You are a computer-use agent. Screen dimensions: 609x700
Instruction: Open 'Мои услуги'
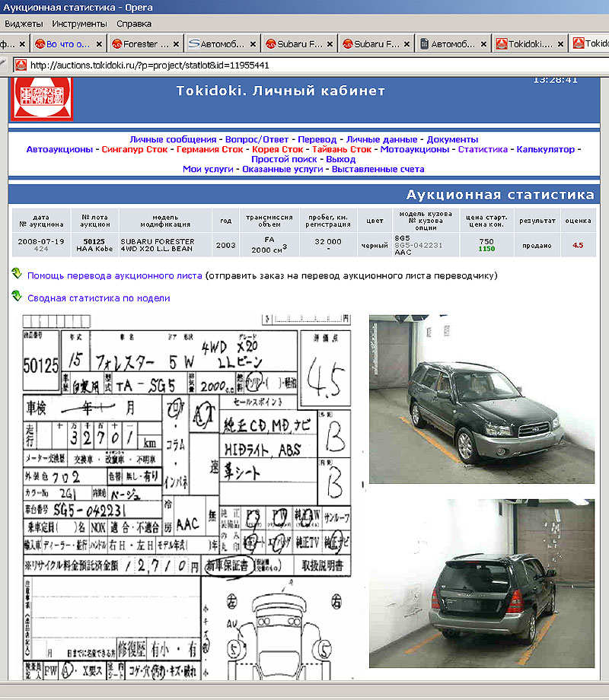click(x=209, y=169)
